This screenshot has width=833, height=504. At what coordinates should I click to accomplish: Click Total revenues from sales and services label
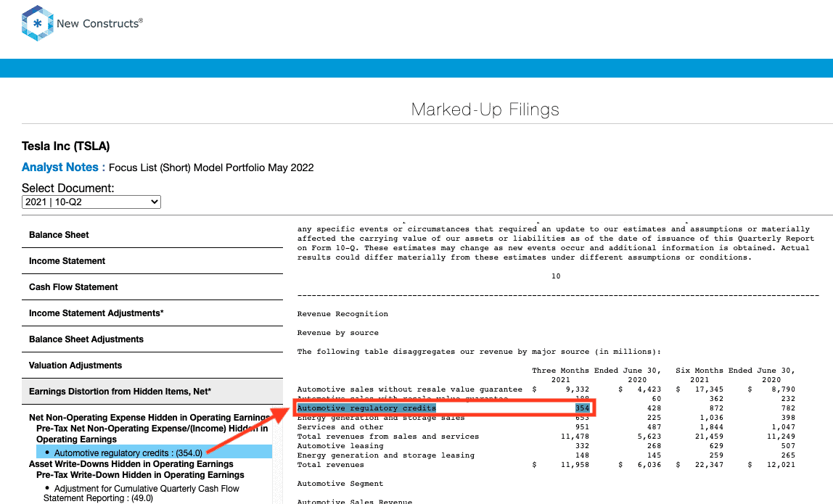[387, 437]
